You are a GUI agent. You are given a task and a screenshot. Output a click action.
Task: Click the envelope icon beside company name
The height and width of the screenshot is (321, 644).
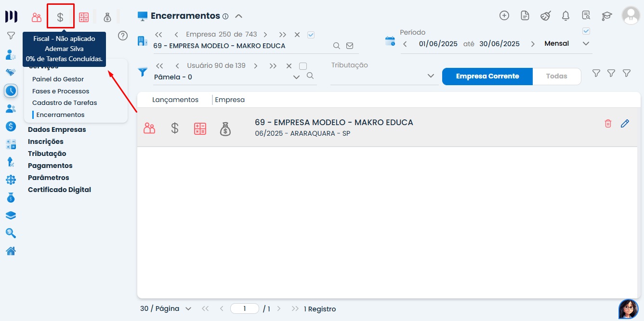[x=350, y=46]
